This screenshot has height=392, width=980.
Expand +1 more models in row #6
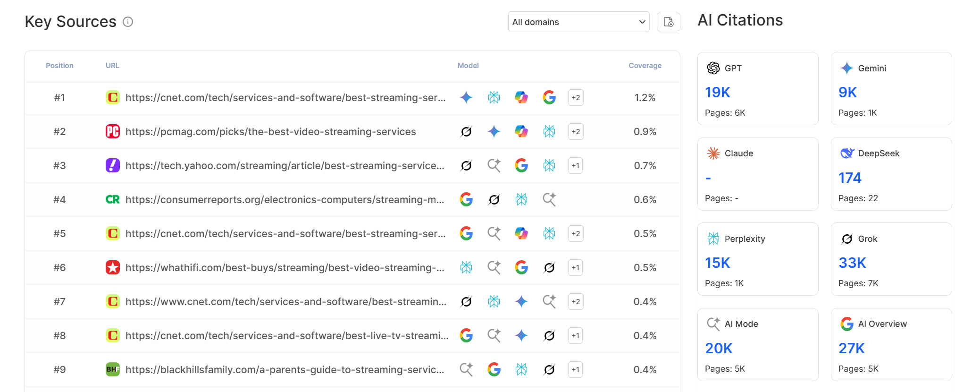tap(576, 267)
